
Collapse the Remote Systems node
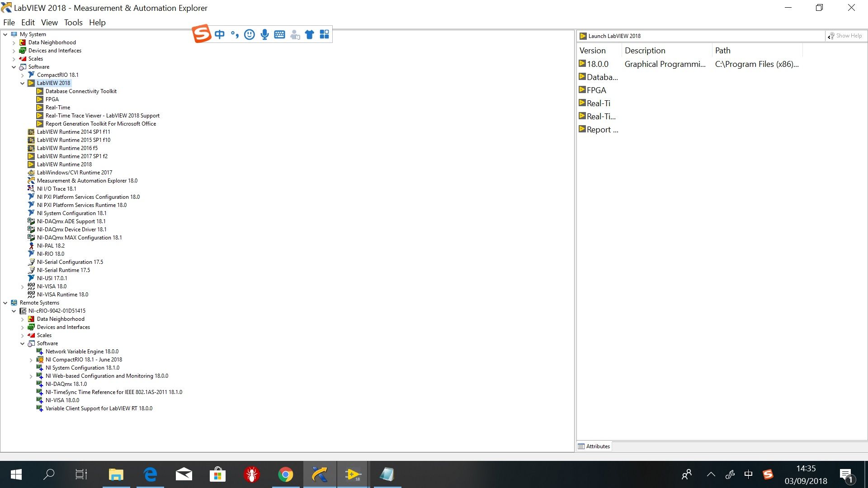tap(5, 303)
